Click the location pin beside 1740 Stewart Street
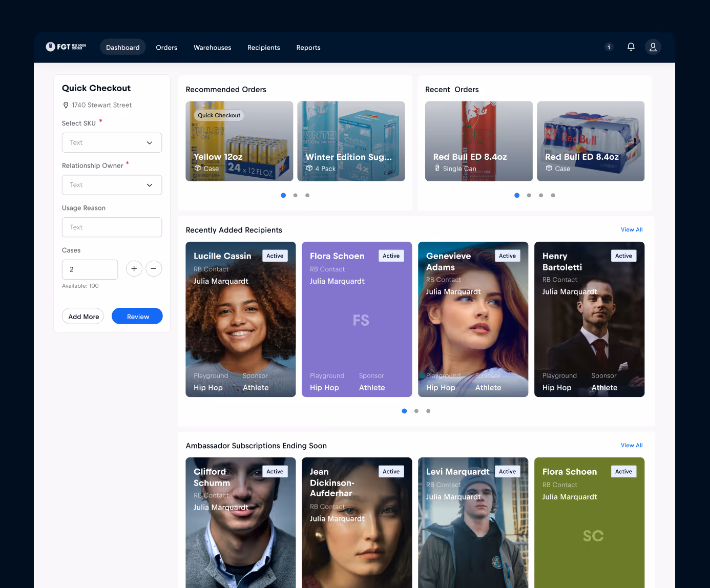Viewport: 710px width, 588px height. (x=66, y=105)
